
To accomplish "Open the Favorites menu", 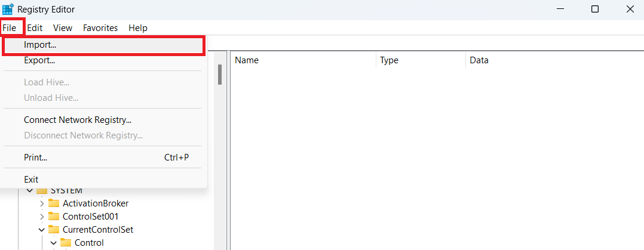I will (x=100, y=28).
